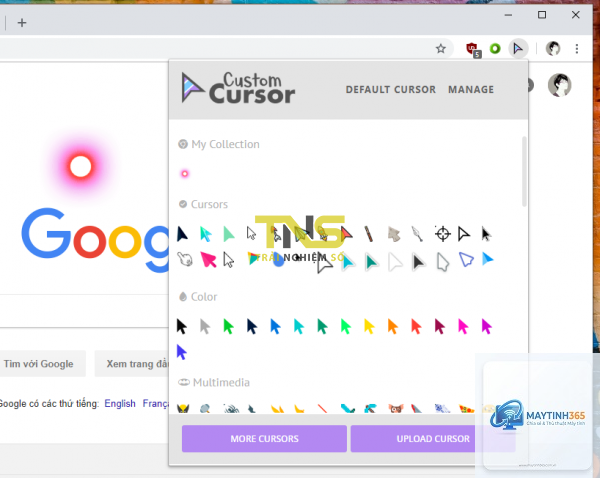Select the orange Color arrow
The height and width of the screenshot is (478, 600).
(393, 326)
